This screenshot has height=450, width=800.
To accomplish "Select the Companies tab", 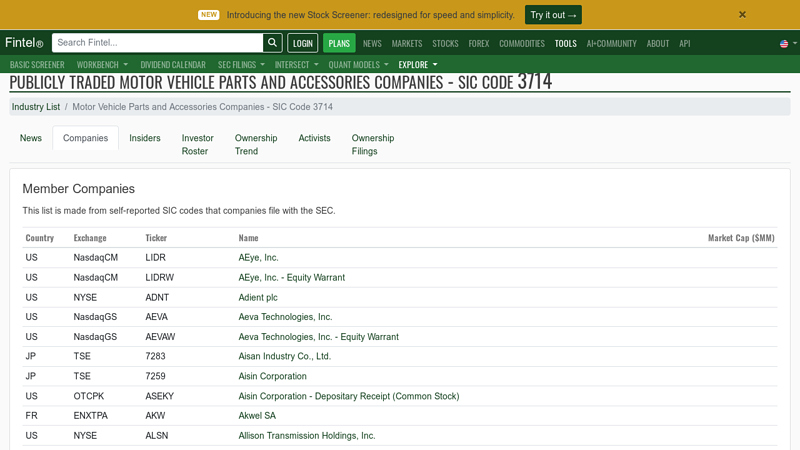I will point(85,138).
